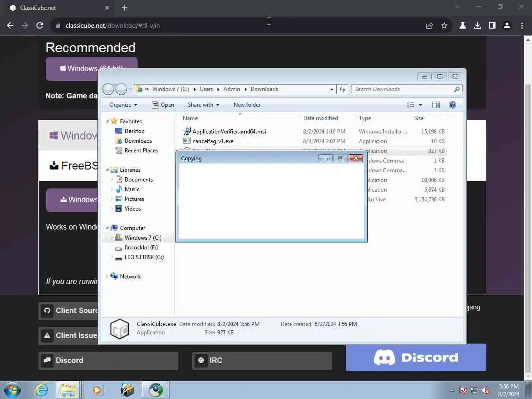
Task: Expand the Network tree item
Action: (x=107, y=277)
